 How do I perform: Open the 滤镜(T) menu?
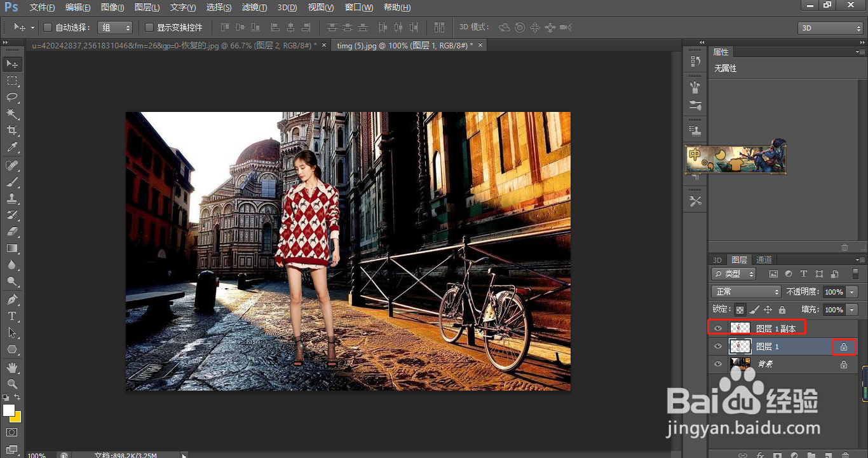255,8
